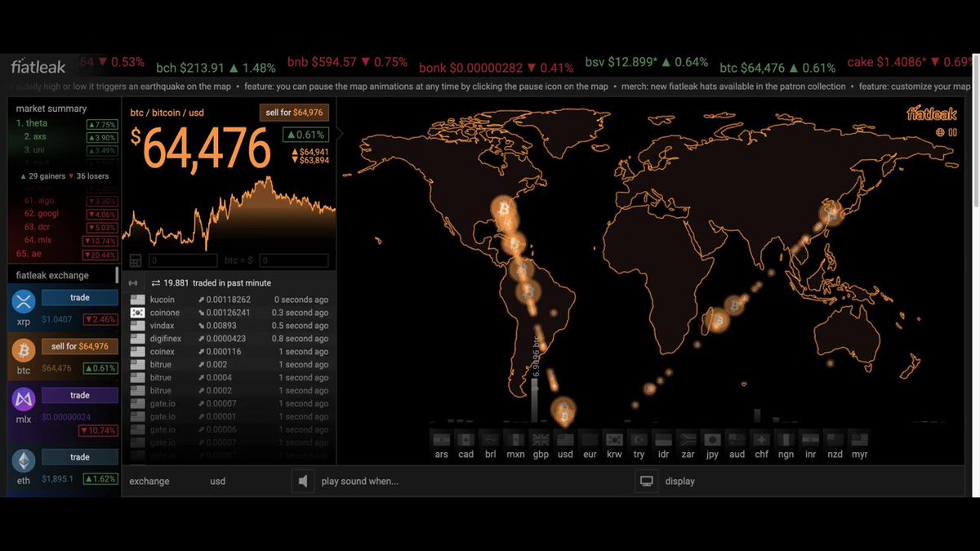Image resolution: width=980 pixels, height=551 pixels.
Task: Click the Trade button for XRP
Action: pos(80,298)
